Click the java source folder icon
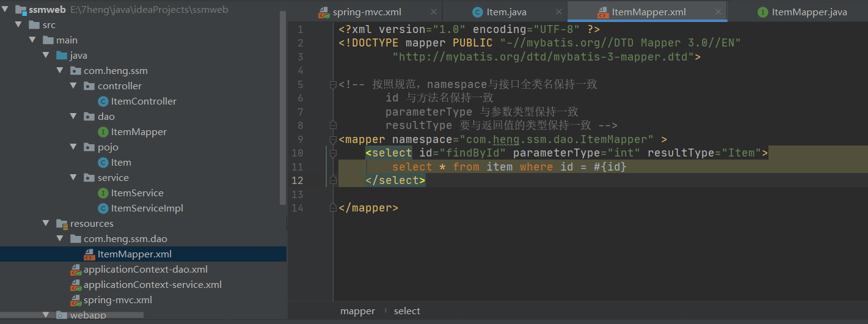Image resolution: width=868 pixels, height=324 pixels. [x=62, y=56]
